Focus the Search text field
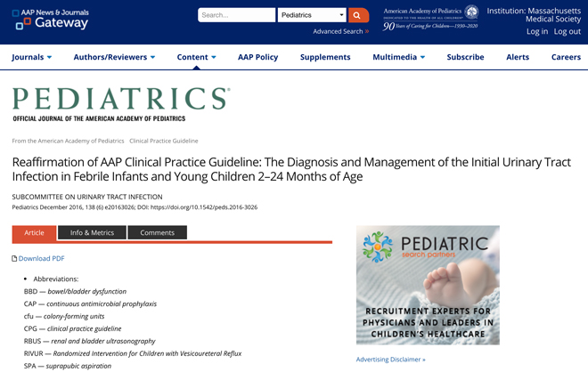The width and height of the screenshot is (588, 372). coord(236,15)
